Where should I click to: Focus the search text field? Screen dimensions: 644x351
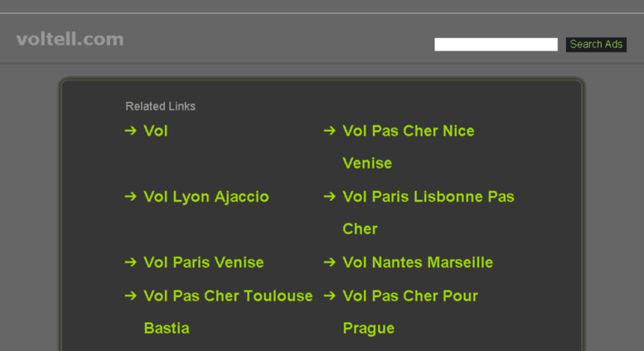point(496,45)
